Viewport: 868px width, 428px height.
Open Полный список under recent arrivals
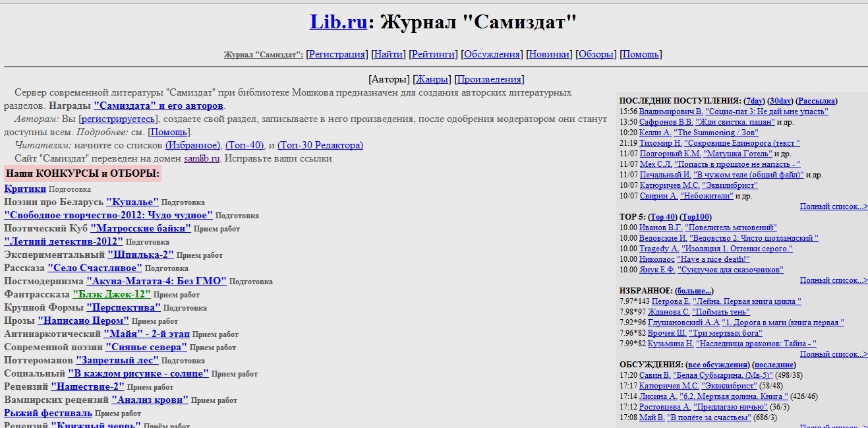834,206
